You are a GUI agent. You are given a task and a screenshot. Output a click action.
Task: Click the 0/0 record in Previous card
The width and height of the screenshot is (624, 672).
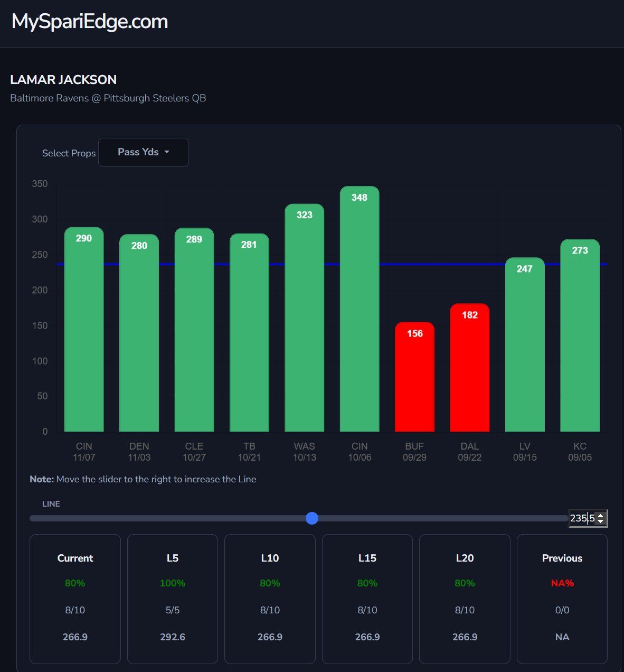[562, 610]
